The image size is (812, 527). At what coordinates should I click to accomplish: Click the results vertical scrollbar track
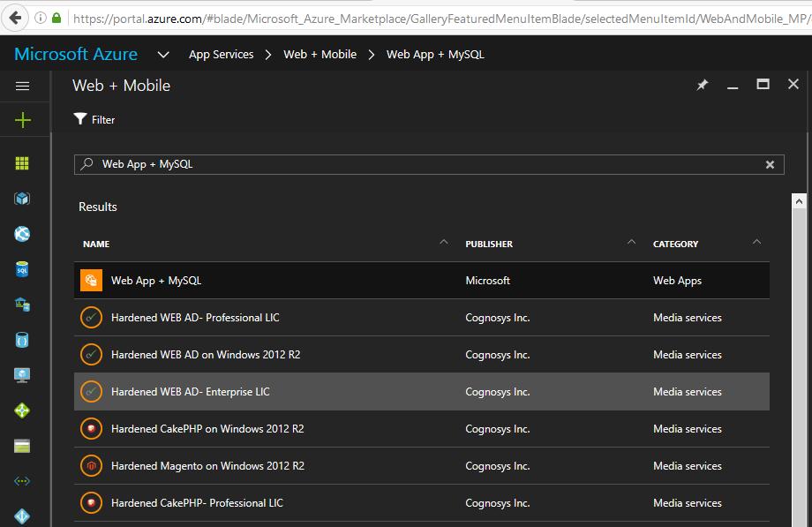click(x=799, y=368)
